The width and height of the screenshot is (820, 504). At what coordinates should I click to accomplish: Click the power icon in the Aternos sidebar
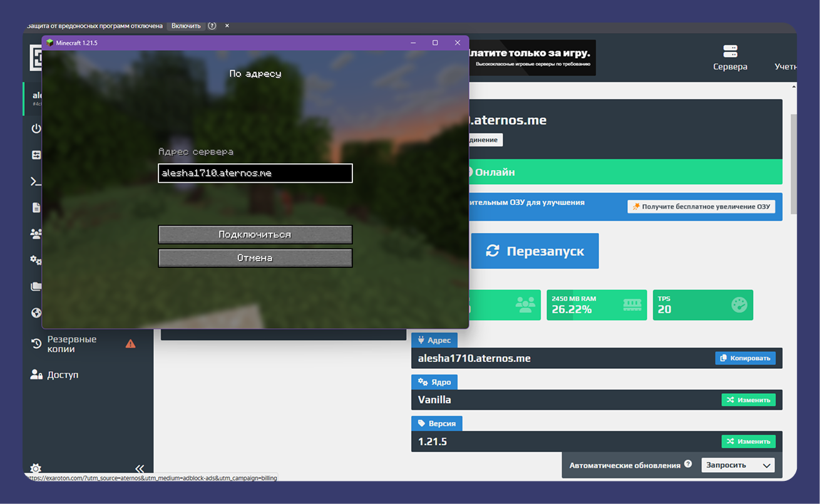pyautogui.click(x=36, y=128)
